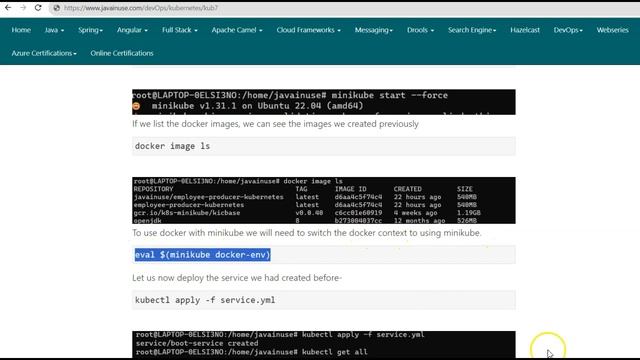Click the sentence about switching the docker context
The width and height of the screenshot is (640, 360).
(x=307, y=233)
